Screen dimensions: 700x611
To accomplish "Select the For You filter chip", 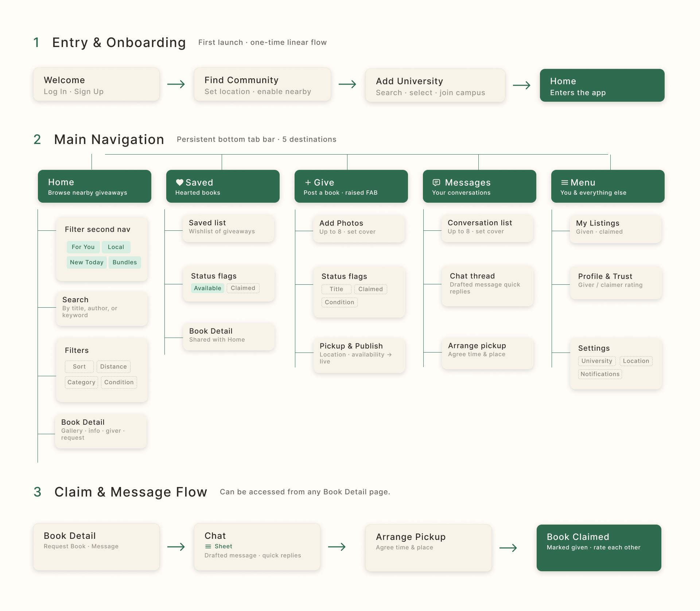I will (83, 247).
